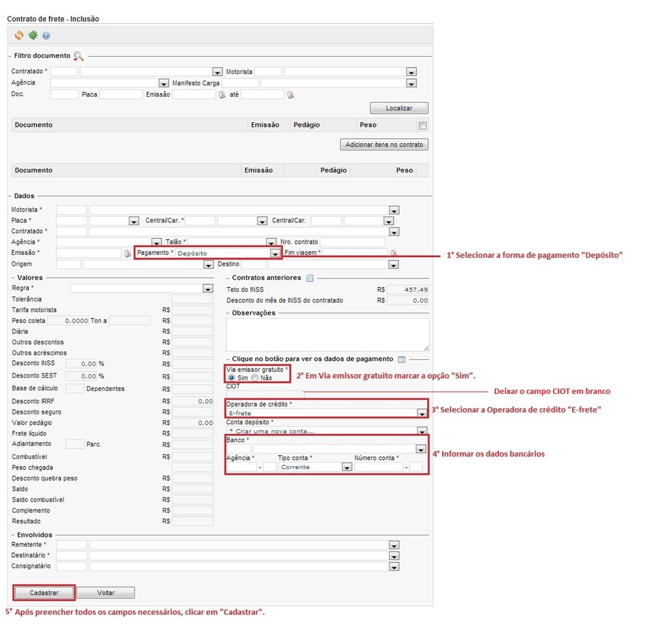
Task: Select the Não radio for Via emissor gratuito
Action: click(x=255, y=378)
